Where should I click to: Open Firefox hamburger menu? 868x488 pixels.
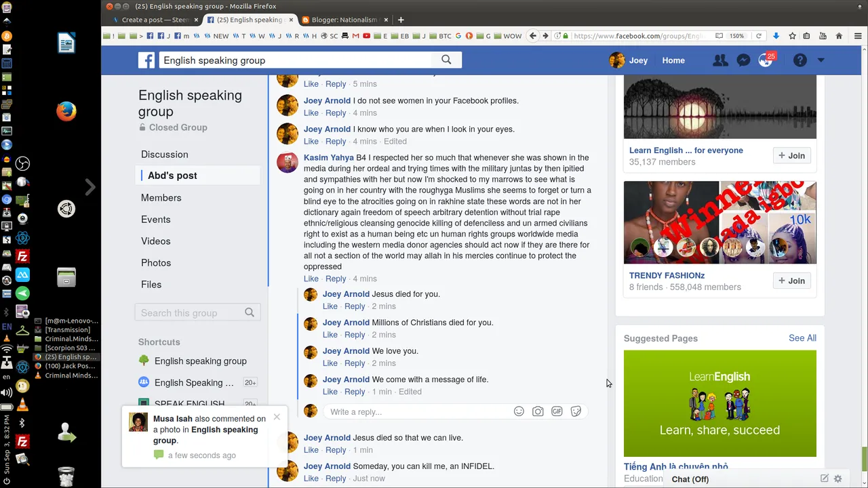858,36
